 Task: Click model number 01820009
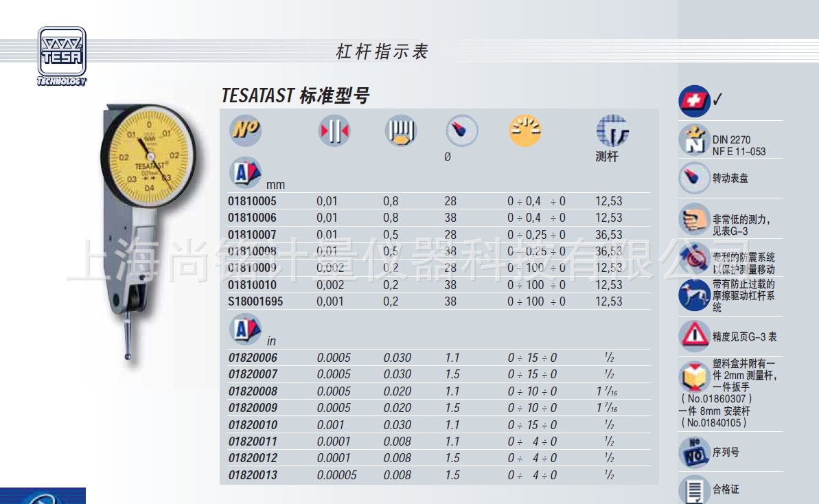coord(253,408)
